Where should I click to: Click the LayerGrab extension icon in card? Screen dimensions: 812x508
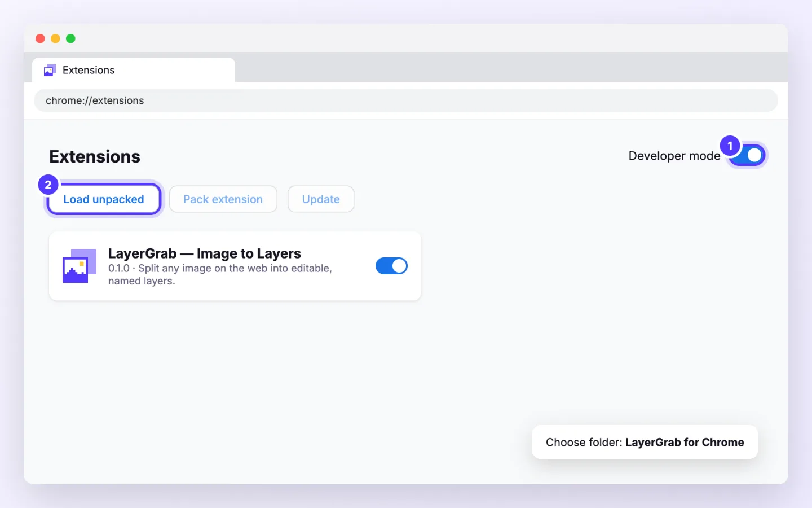pyautogui.click(x=80, y=266)
